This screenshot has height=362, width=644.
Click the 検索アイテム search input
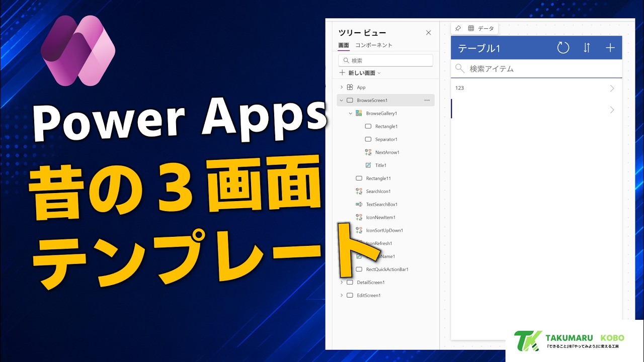(536, 69)
